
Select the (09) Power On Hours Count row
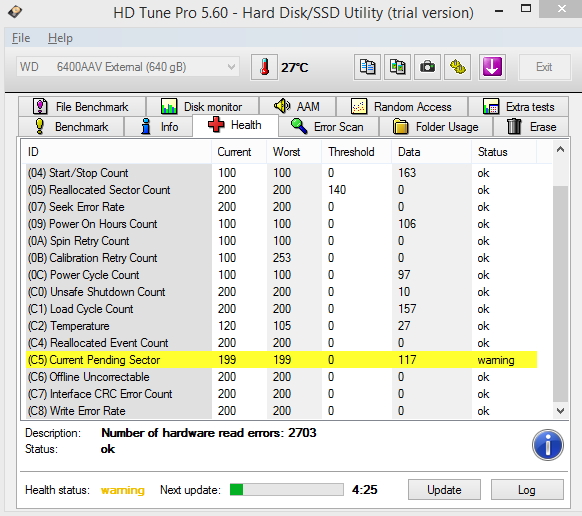pyautogui.click(x=281, y=224)
